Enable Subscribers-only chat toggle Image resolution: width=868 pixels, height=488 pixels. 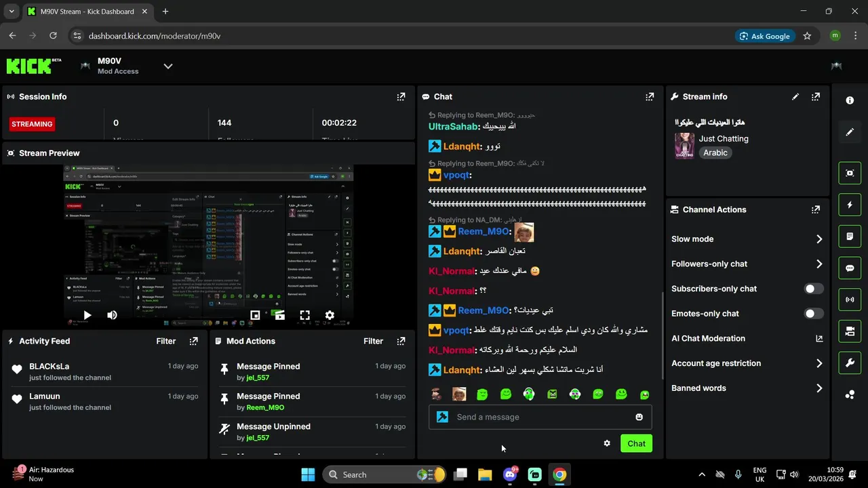pos(814,289)
